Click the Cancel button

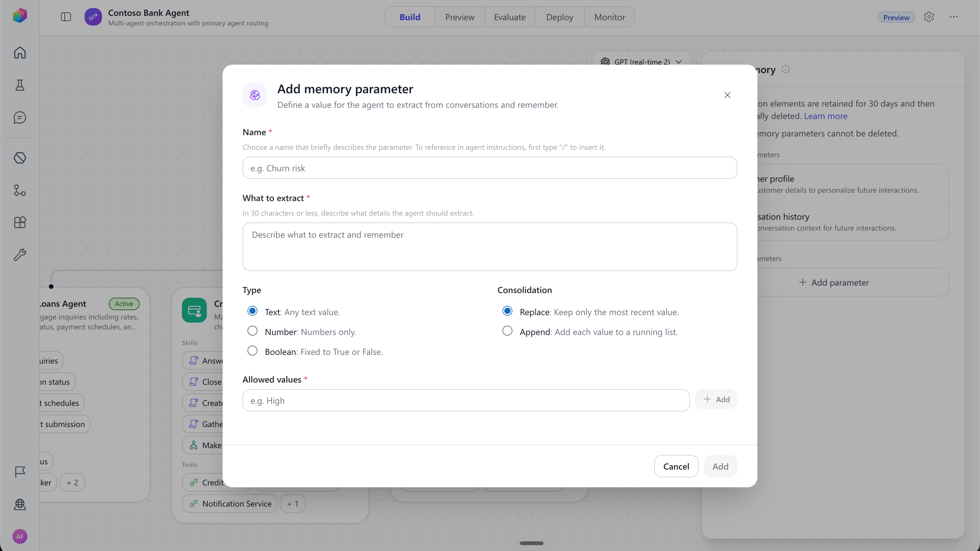[x=676, y=466]
